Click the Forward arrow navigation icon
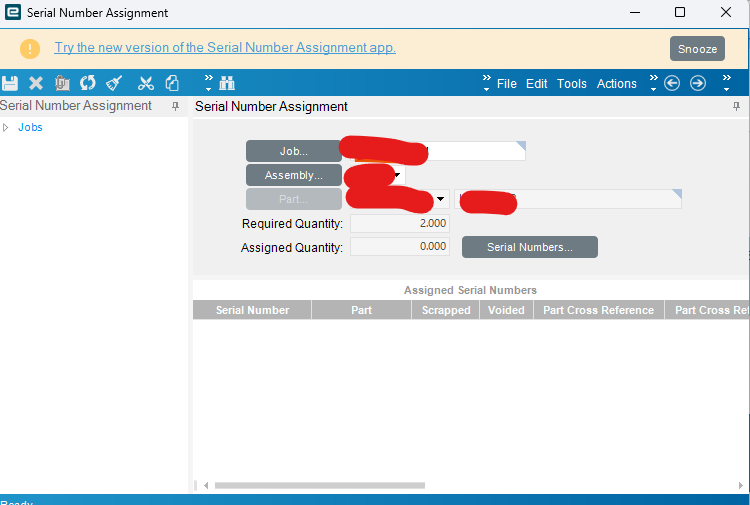The image size is (750, 505). point(698,83)
